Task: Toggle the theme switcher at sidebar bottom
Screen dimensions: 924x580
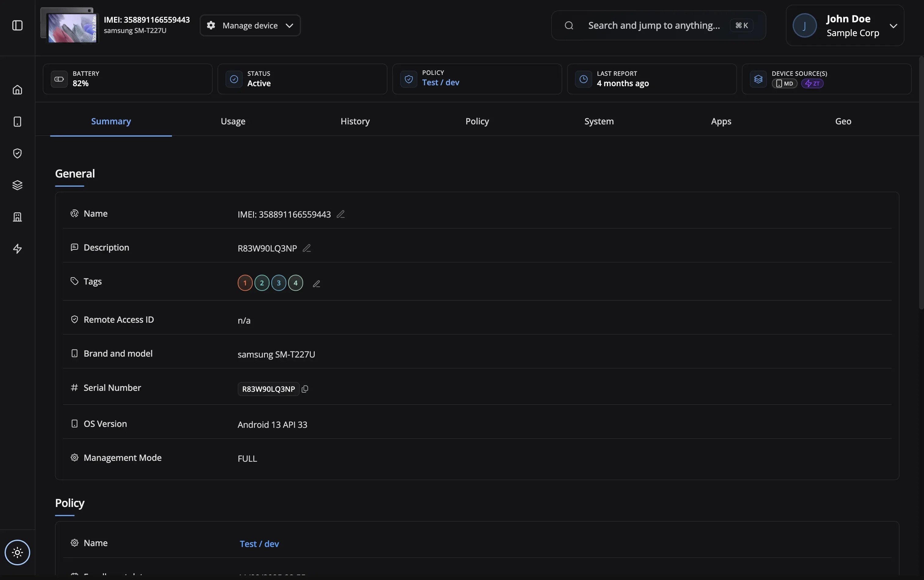Action: (17, 552)
